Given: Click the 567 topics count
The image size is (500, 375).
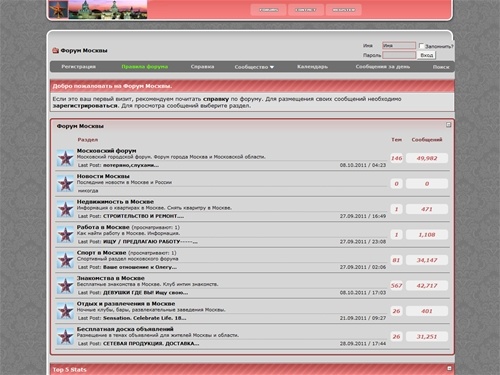Looking at the screenshot, I should pyautogui.click(x=396, y=286).
